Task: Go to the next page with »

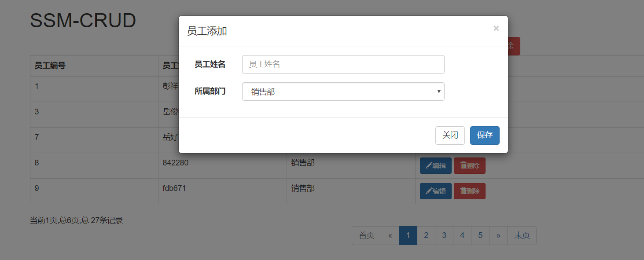Action: click(x=498, y=236)
